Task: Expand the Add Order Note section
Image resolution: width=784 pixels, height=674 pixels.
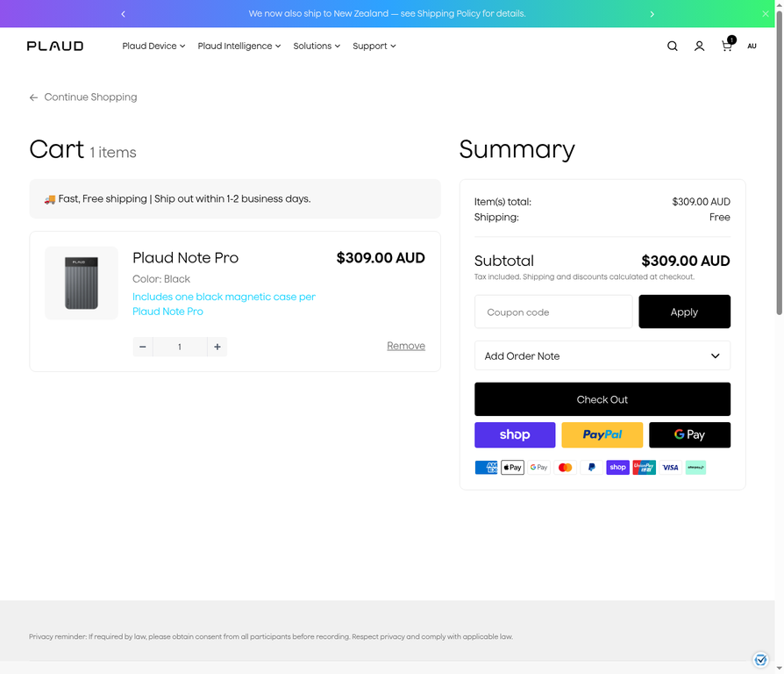Action: [602, 355]
